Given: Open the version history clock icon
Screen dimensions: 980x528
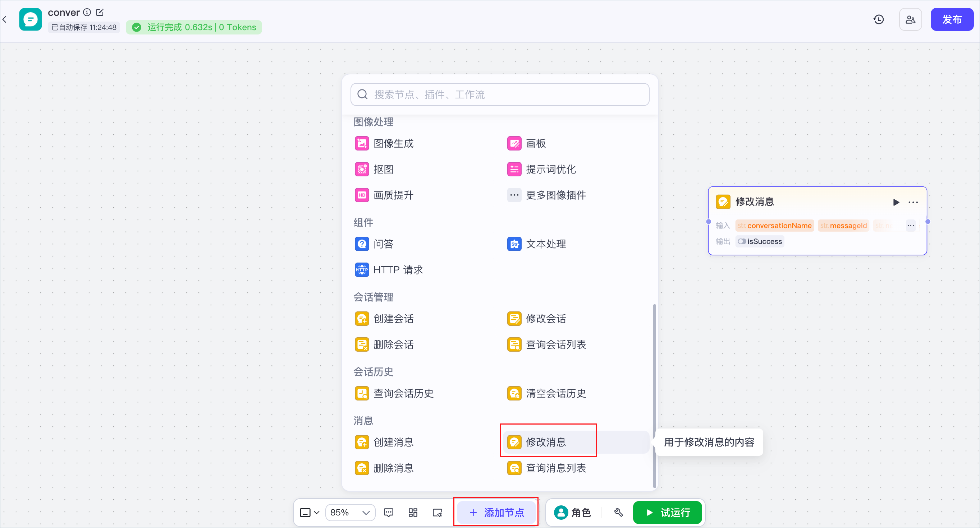Looking at the screenshot, I should click(878, 19).
